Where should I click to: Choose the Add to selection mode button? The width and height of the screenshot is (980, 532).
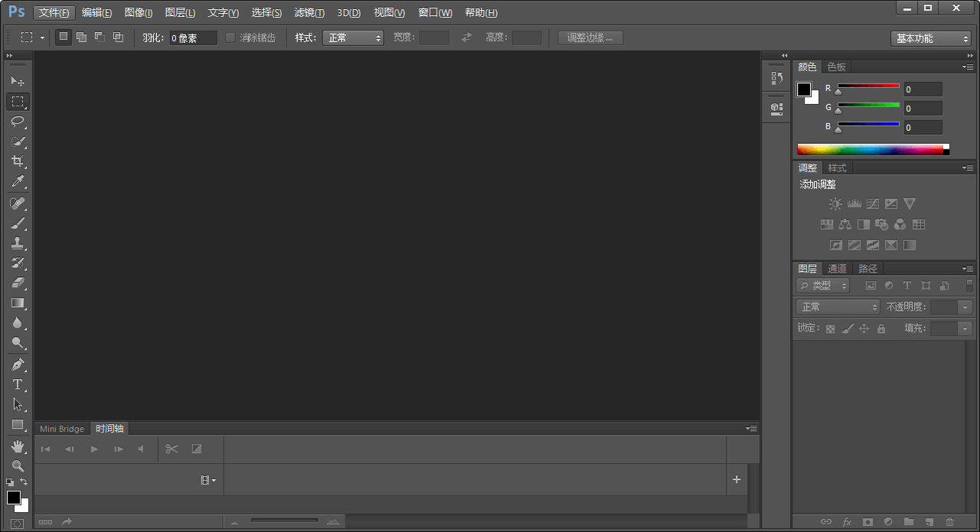(x=81, y=37)
